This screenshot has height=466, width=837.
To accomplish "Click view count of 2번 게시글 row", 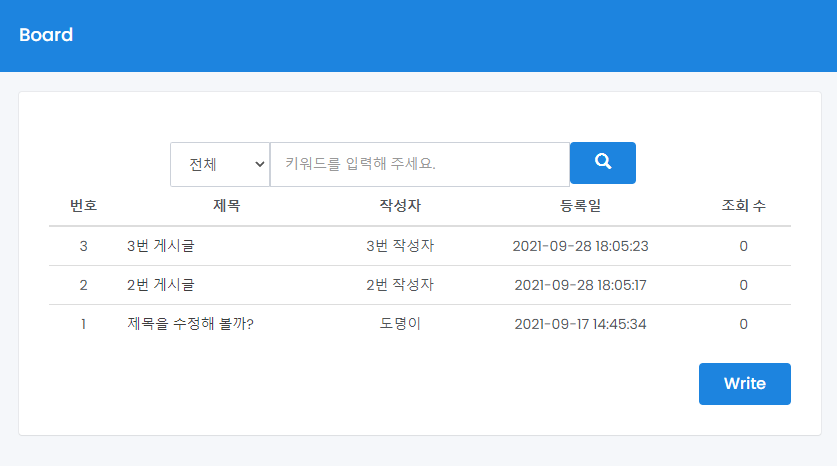I will tap(744, 285).
